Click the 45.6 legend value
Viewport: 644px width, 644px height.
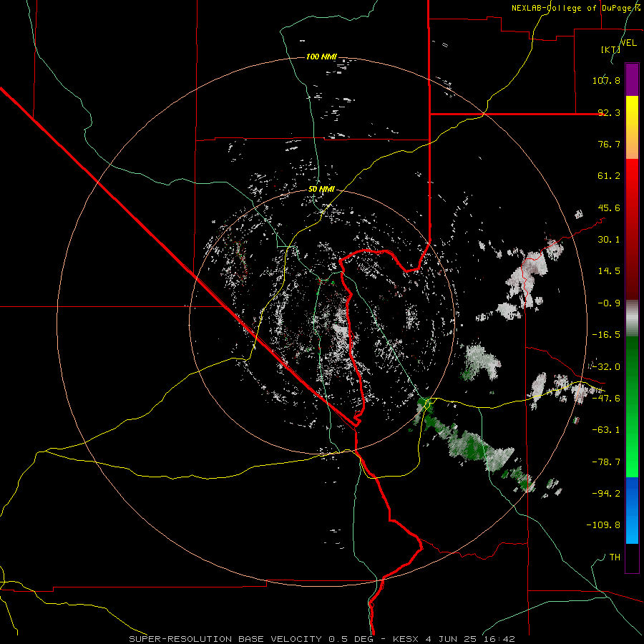coord(609,208)
